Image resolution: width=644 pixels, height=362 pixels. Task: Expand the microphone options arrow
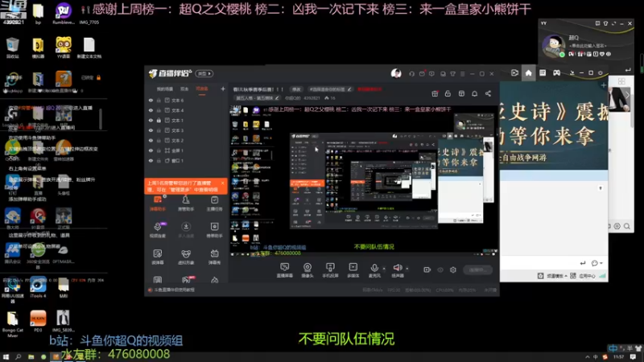[x=384, y=269]
